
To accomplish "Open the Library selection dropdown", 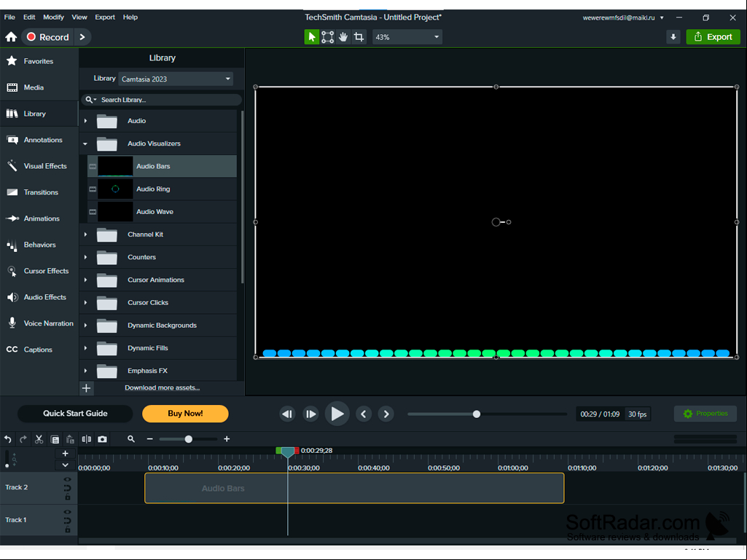I will (176, 79).
